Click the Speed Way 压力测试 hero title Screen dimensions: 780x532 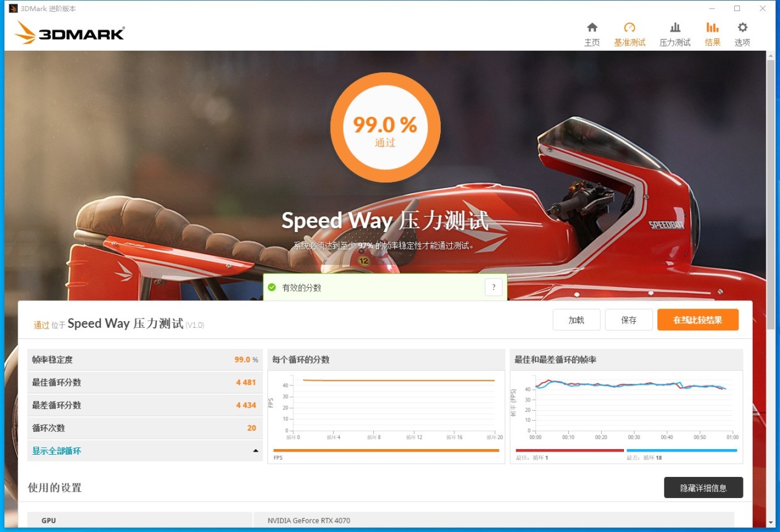[x=385, y=221]
